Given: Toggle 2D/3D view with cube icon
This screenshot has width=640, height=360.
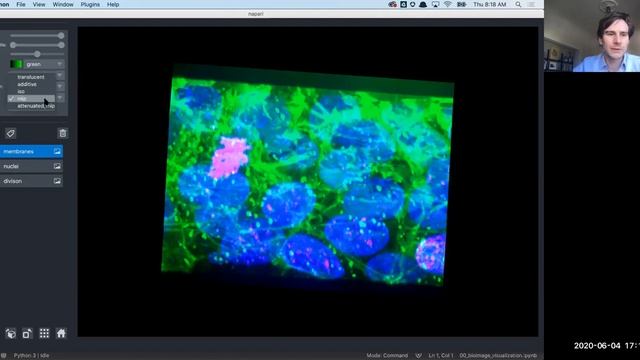Looking at the screenshot, I should (x=11, y=333).
